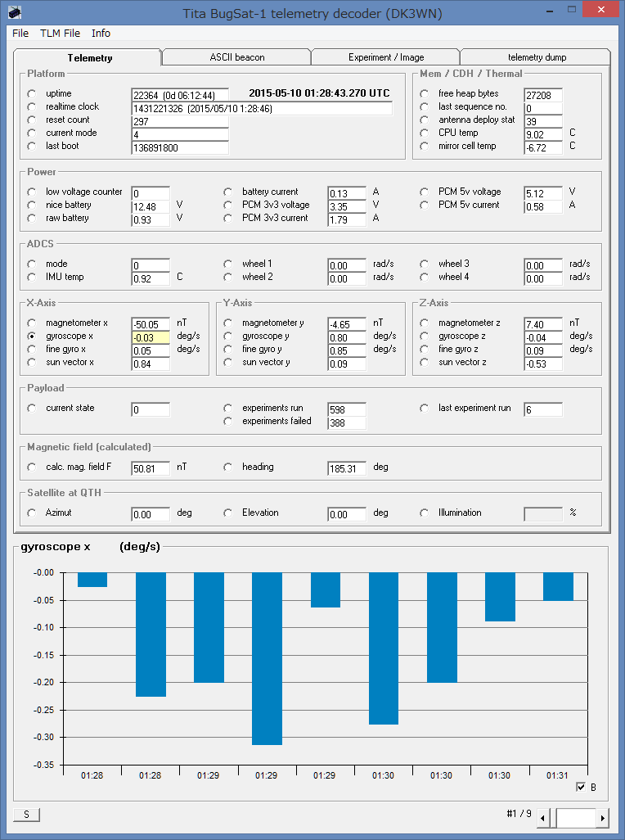Select the magnetometer x radio button
The image size is (625, 840).
point(32,323)
